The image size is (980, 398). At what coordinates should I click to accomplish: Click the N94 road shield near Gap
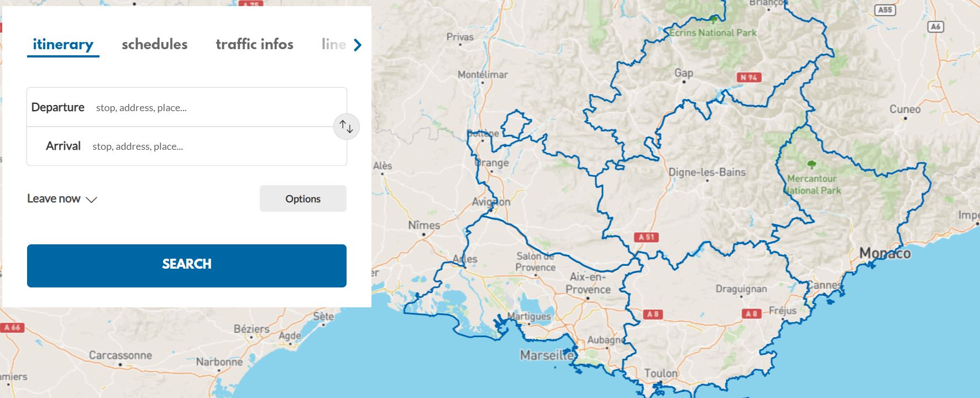(748, 77)
